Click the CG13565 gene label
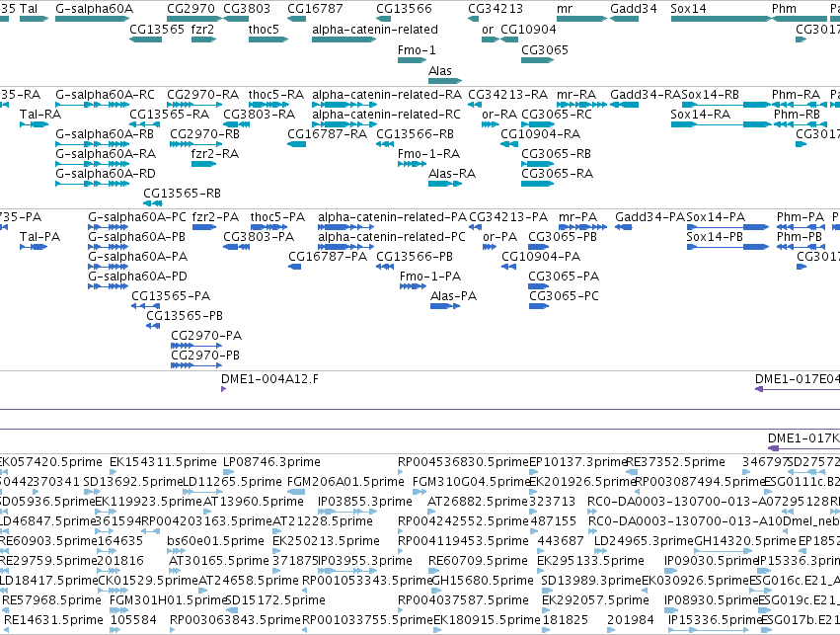This screenshot has width=840, height=635. click(157, 29)
